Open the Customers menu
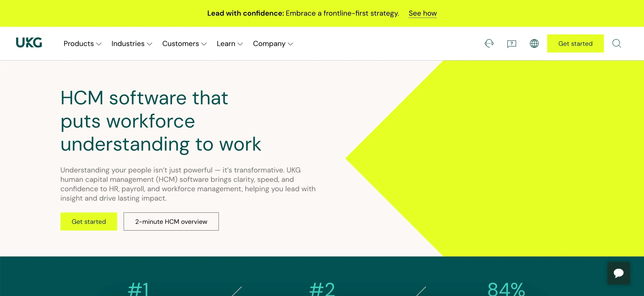The image size is (644, 296). click(x=181, y=44)
